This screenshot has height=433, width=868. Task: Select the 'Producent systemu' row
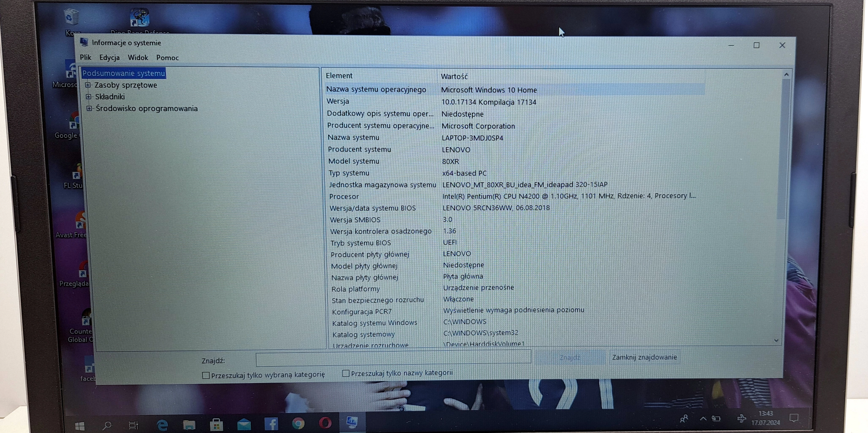pyautogui.click(x=516, y=149)
